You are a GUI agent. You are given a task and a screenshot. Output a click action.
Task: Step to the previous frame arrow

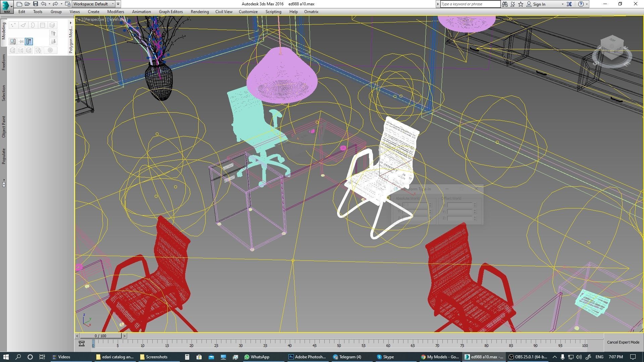pyautogui.click(x=77, y=336)
